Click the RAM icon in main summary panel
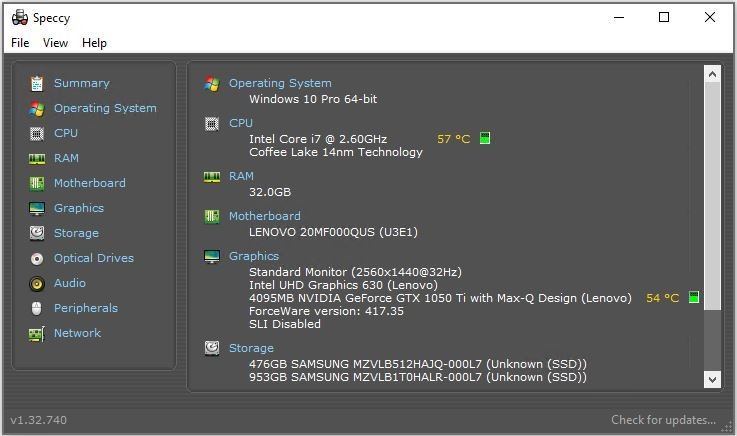The image size is (737, 436). tap(212, 177)
